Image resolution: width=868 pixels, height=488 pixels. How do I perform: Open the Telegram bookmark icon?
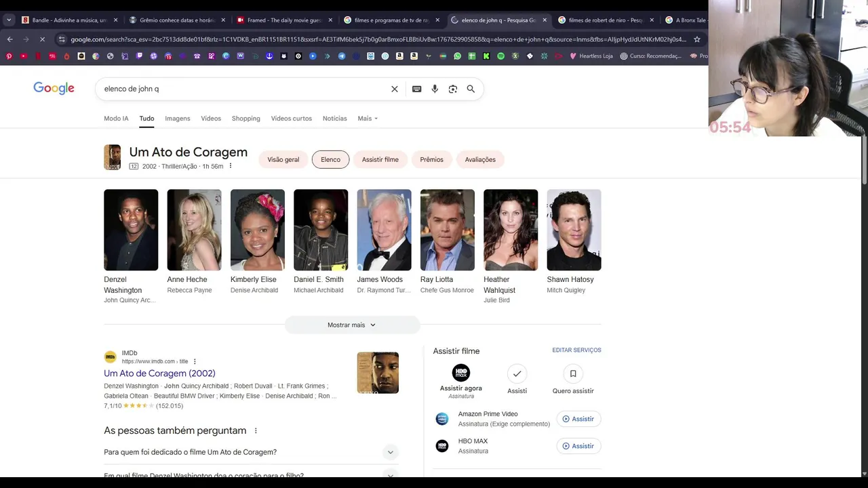coord(342,56)
